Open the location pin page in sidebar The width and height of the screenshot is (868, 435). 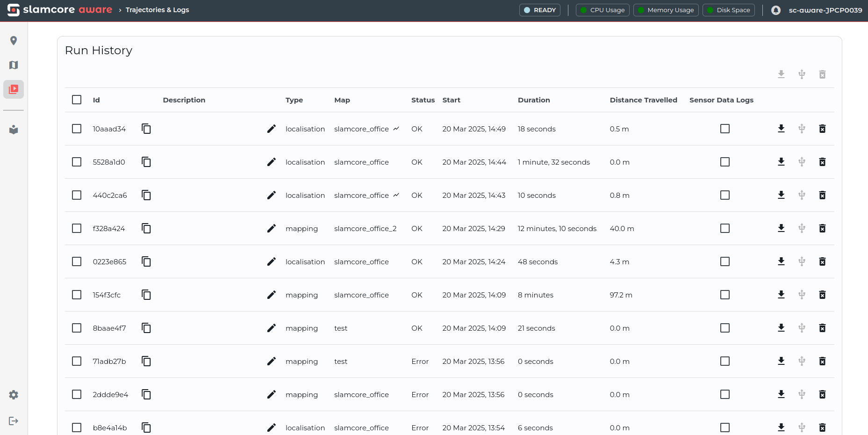pyautogui.click(x=14, y=41)
